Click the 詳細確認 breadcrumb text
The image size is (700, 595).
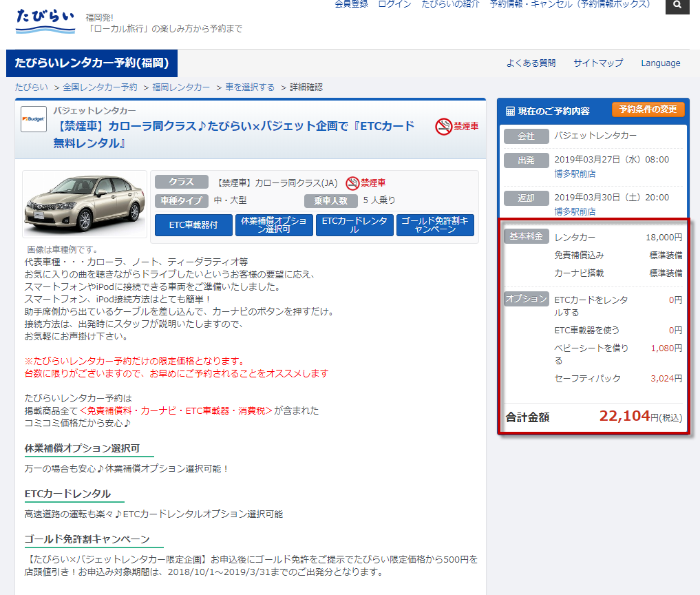(x=306, y=87)
